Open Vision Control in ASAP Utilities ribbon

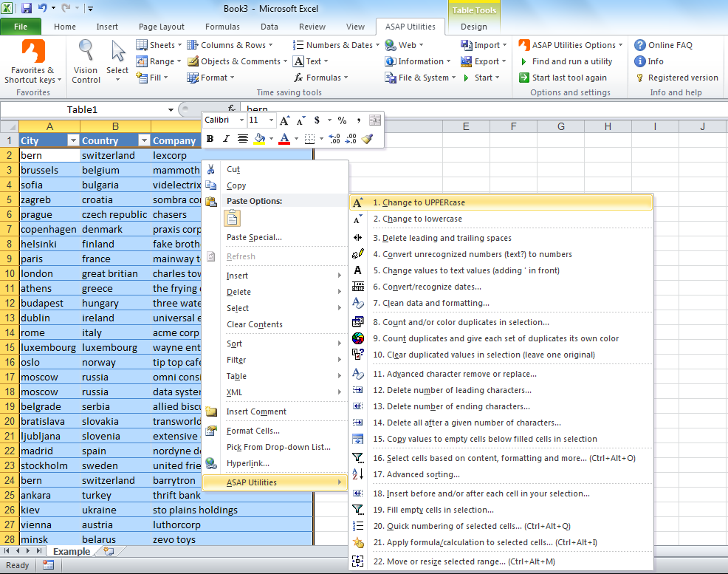pyautogui.click(x=85, y=59)
